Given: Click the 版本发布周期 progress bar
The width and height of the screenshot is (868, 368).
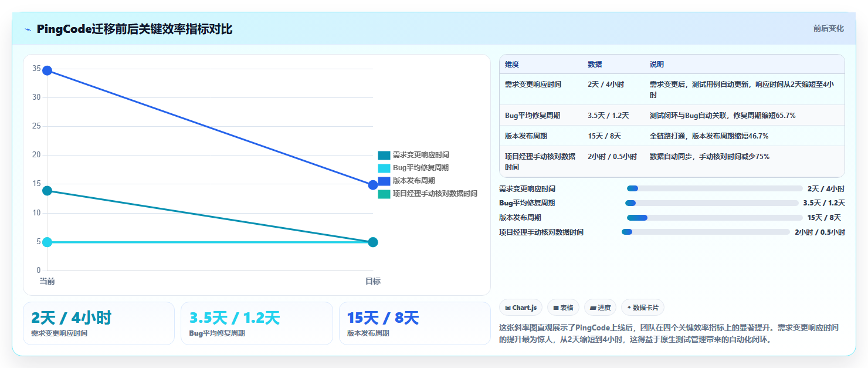Looking at the screenshot, I should tap(714, 218).
